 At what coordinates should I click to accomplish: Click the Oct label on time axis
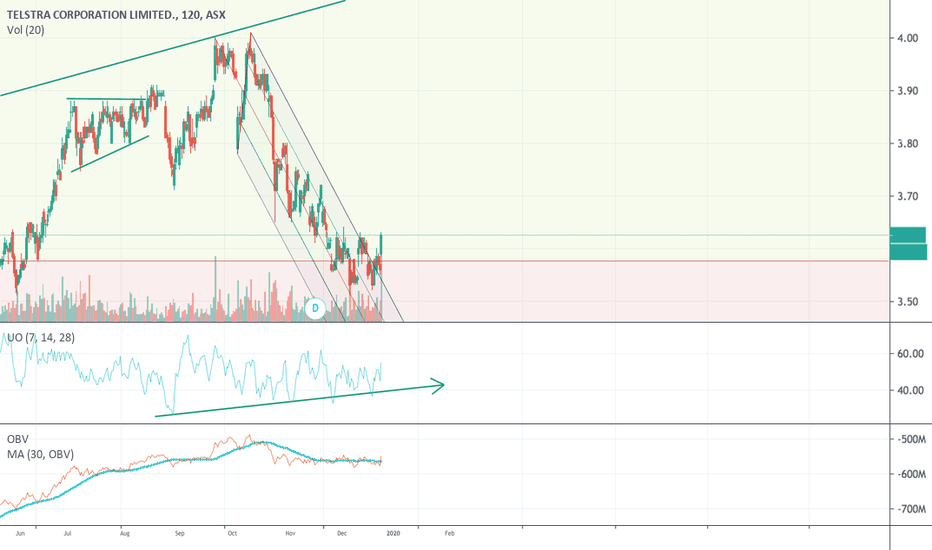pyautogui.click(x=232, y=533)
